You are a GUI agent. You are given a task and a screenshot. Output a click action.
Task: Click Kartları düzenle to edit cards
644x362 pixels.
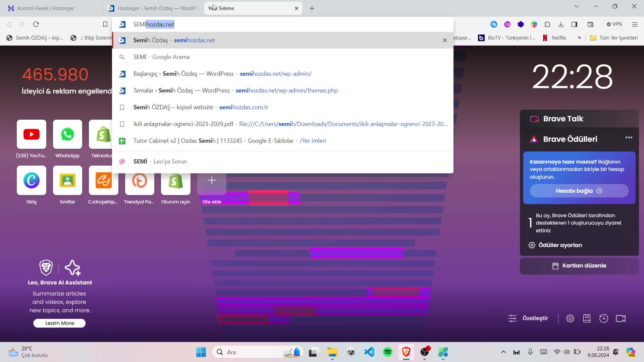click(579, 266)
